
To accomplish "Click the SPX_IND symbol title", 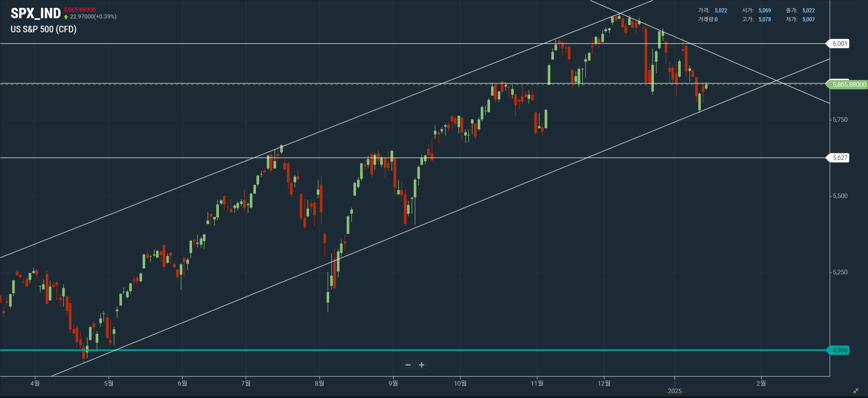I will click(35, 13).
